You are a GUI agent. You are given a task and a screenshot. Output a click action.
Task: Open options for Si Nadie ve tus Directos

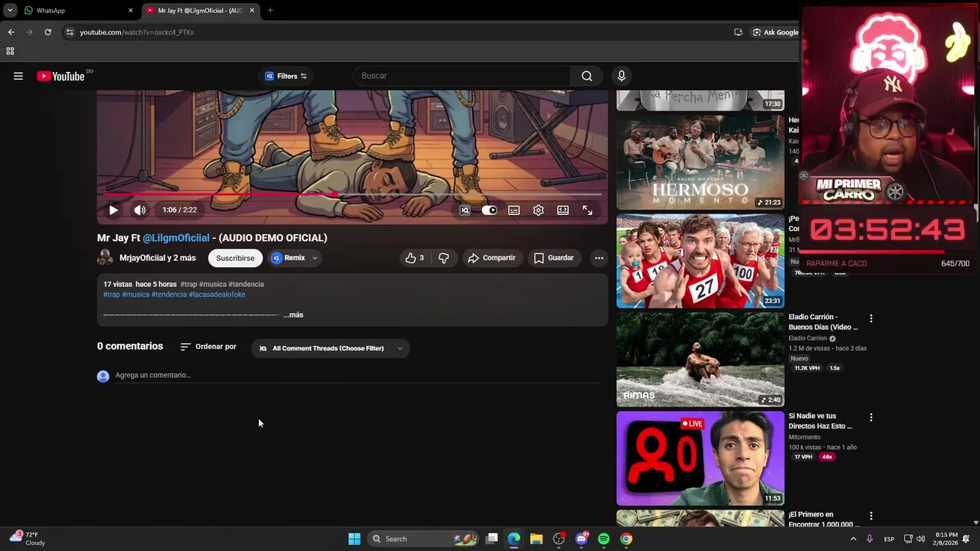pos(871,417)
